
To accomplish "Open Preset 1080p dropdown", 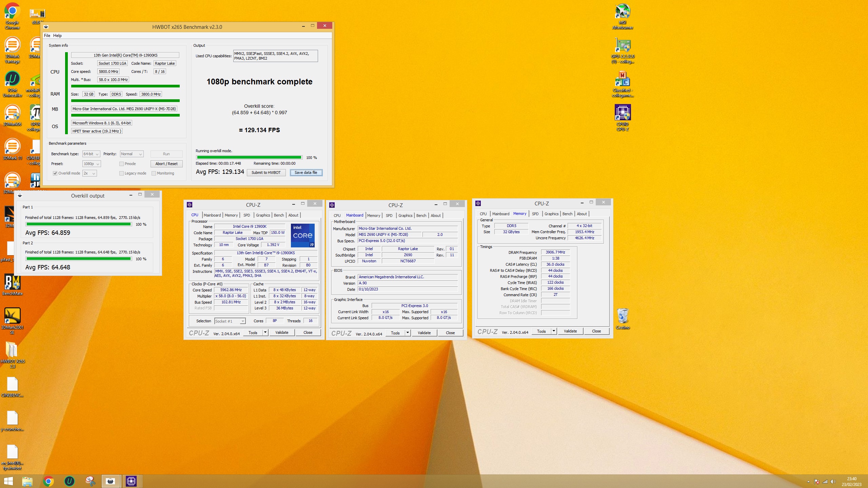I will (x=92, y=164).
